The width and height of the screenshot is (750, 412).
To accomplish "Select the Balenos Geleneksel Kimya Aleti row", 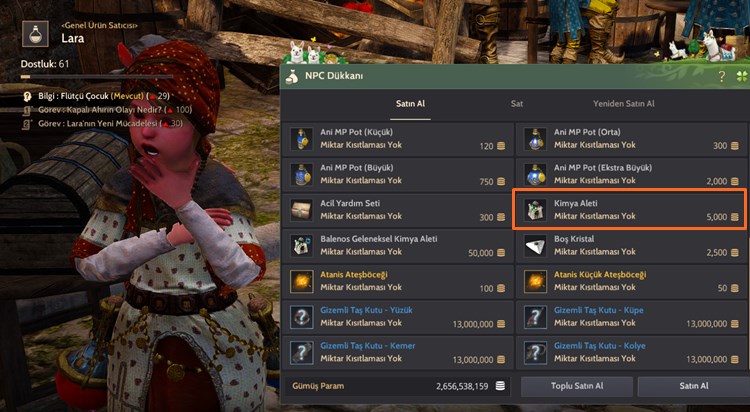I will click(x=397, y=246).
